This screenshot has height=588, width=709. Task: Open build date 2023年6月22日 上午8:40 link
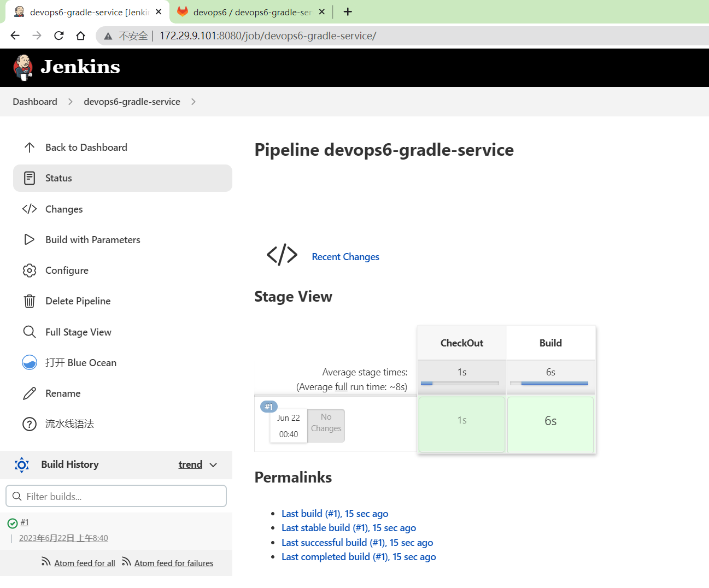(x=63, y=538)
